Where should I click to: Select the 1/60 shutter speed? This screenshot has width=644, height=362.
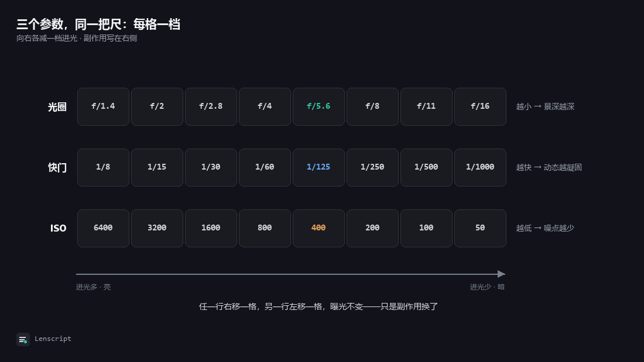265,167
